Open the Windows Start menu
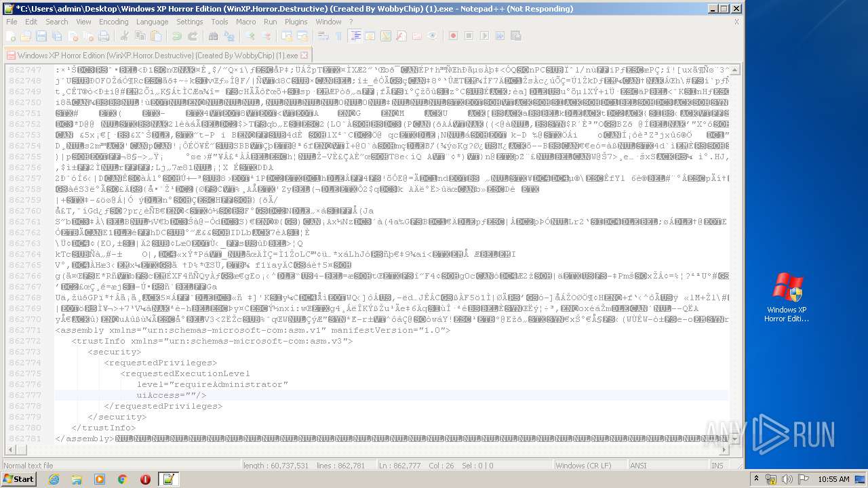The width and height of the screenshot is (868, 488). click(x=19, y=479)
